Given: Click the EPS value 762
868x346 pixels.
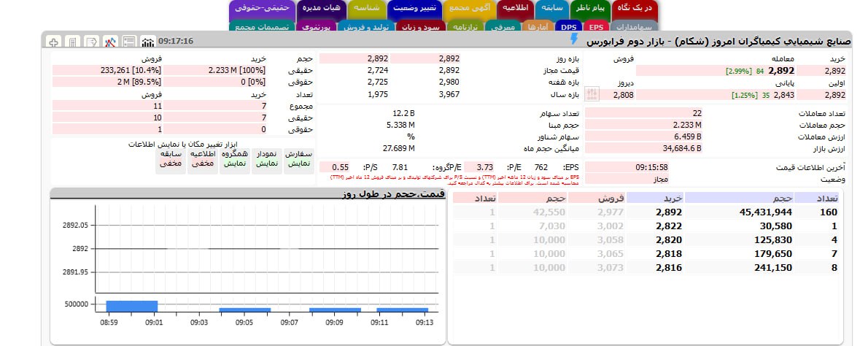Looking at the screenshot, I should (x=540, y=166).
